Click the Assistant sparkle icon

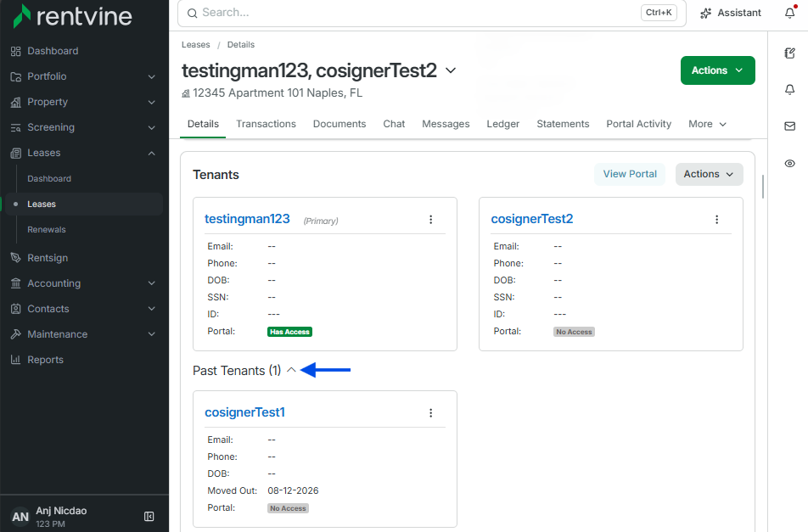[705, 13]
